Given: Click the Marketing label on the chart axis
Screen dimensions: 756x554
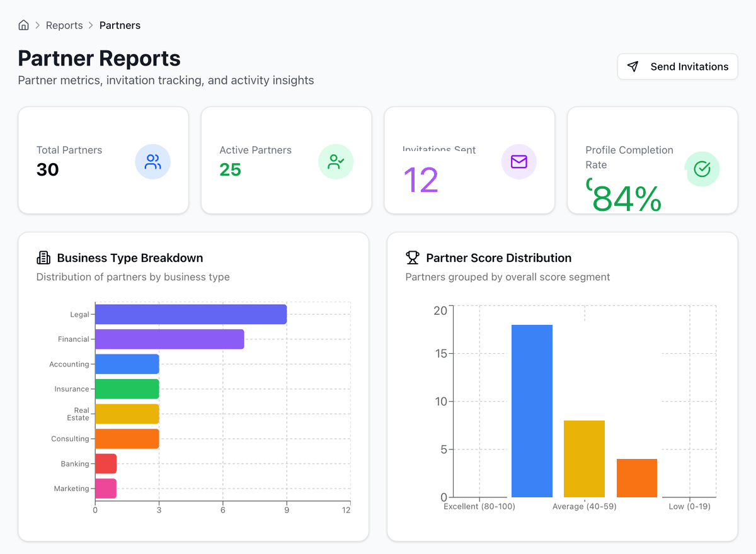Looking at the screenshot, I should tap(71, 489).
